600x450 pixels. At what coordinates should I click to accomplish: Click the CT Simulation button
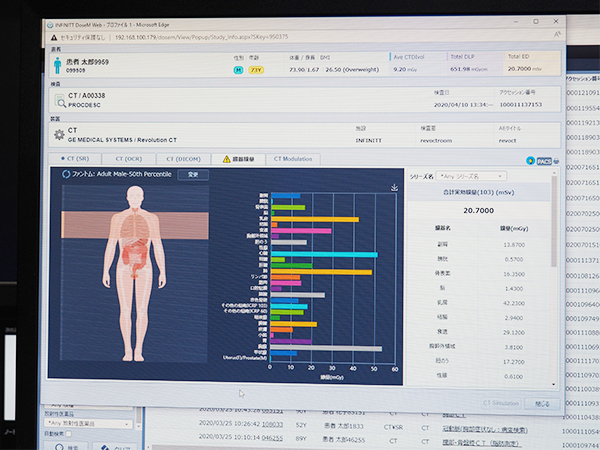tap(501, 403)
